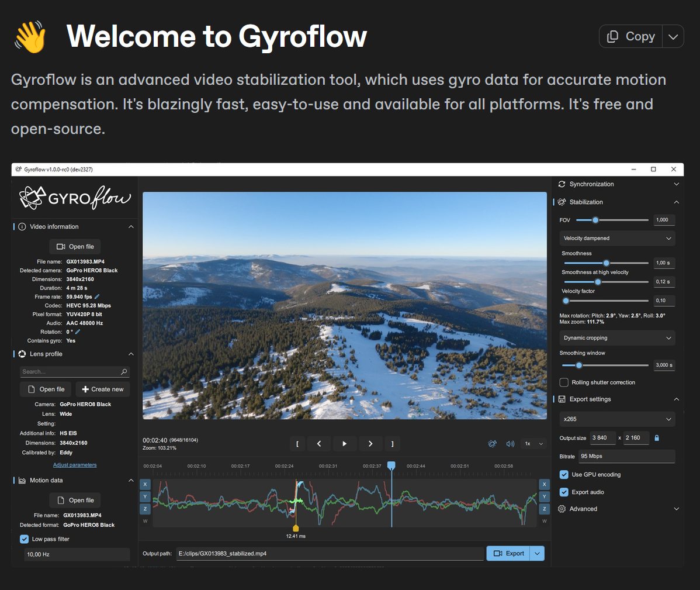Click the output width field 3 840

(602, 438)
